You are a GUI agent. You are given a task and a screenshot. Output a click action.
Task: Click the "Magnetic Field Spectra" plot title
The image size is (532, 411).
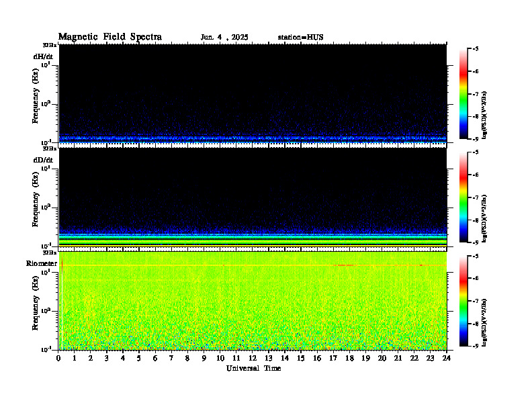coord(110,37)
